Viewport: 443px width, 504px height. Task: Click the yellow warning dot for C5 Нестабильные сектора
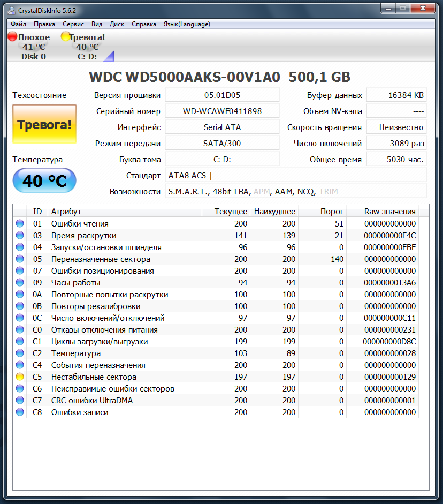click(20, 377)
